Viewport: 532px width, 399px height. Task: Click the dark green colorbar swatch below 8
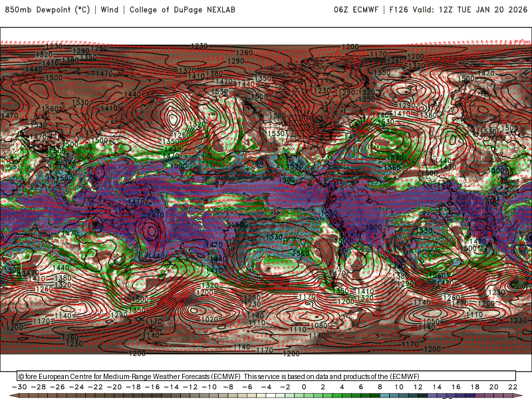coord(375,396)
